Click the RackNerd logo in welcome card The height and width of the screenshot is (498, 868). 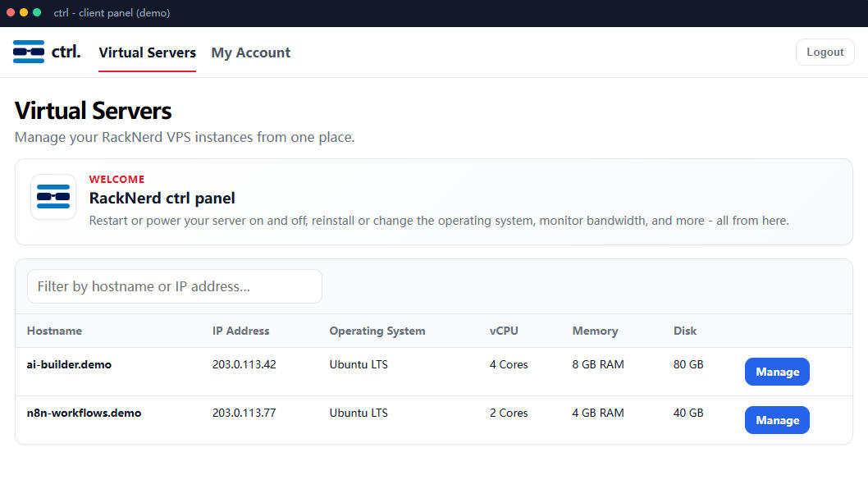(x=53, y=196)
